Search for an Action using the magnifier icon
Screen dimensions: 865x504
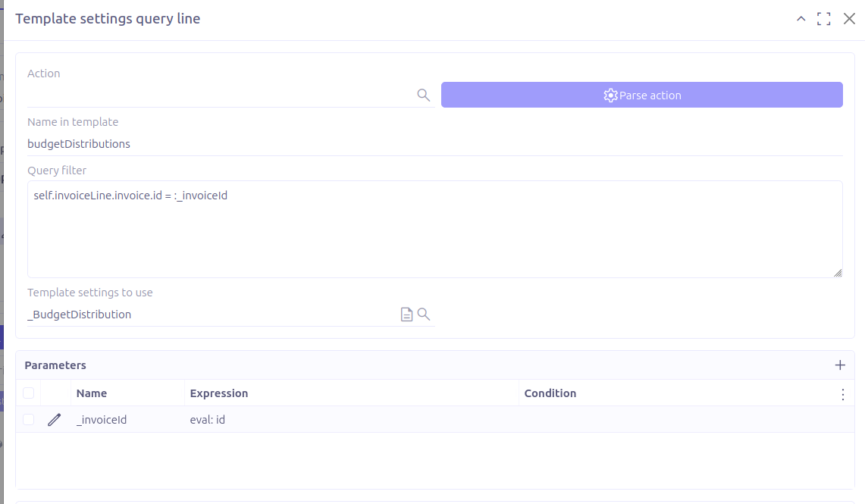tap(424, 94)
